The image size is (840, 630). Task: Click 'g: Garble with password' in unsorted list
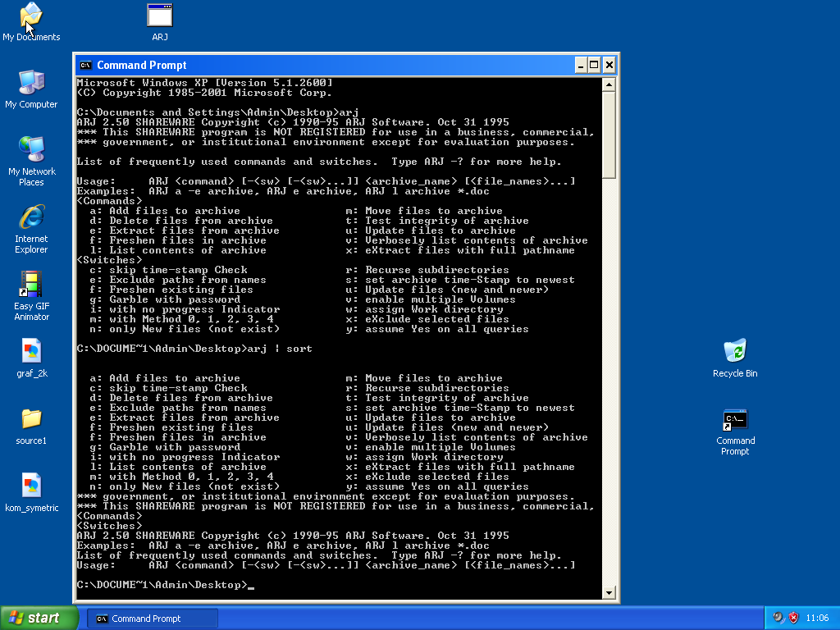tap(165, 299)
